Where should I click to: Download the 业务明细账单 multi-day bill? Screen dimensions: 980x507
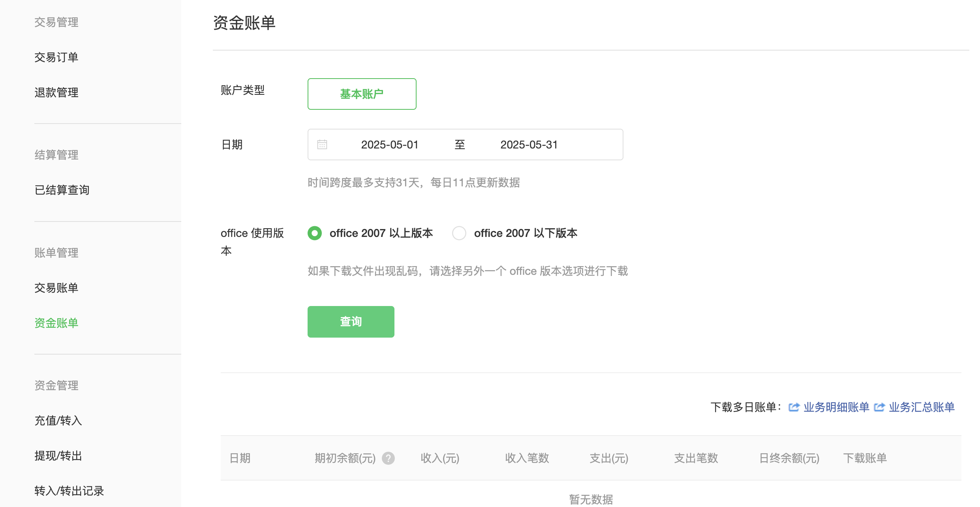[x=836, y=407]
